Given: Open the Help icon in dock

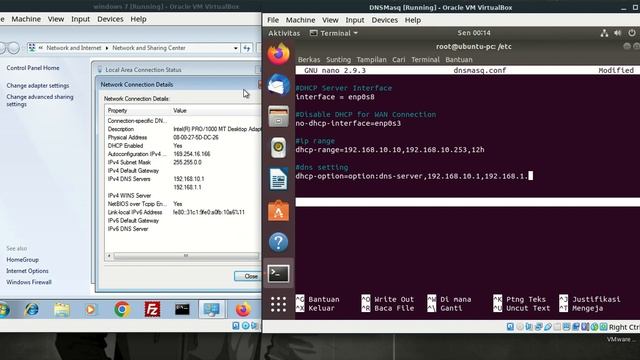Looking at the screenshot, I should point(278,242).
